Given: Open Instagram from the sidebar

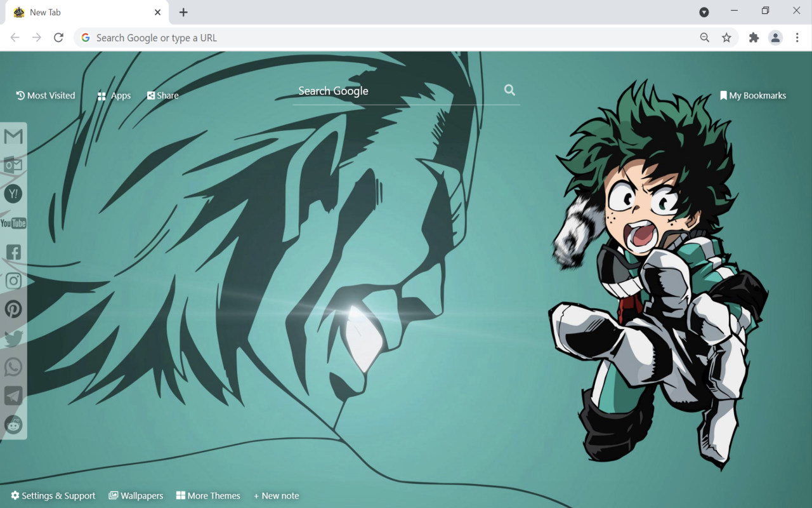Looking at the screenshot, I should pyautogui.click(x=13, y=281).
